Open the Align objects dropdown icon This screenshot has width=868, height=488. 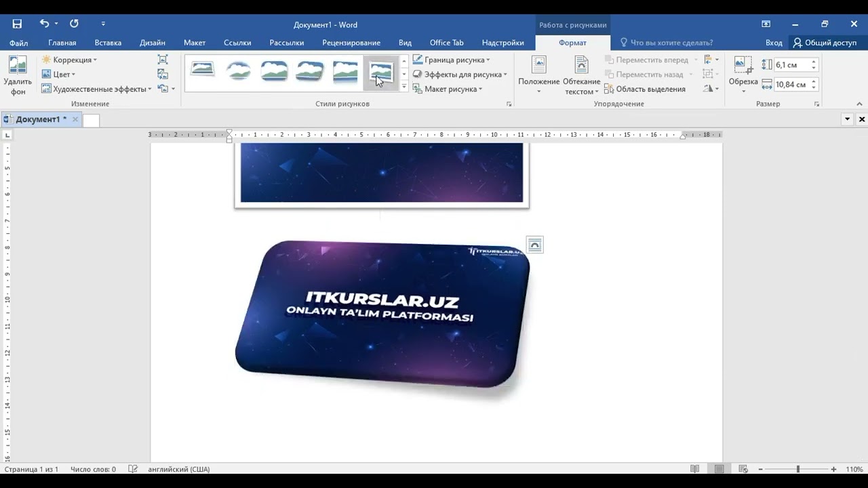click(x=710, y=60)
